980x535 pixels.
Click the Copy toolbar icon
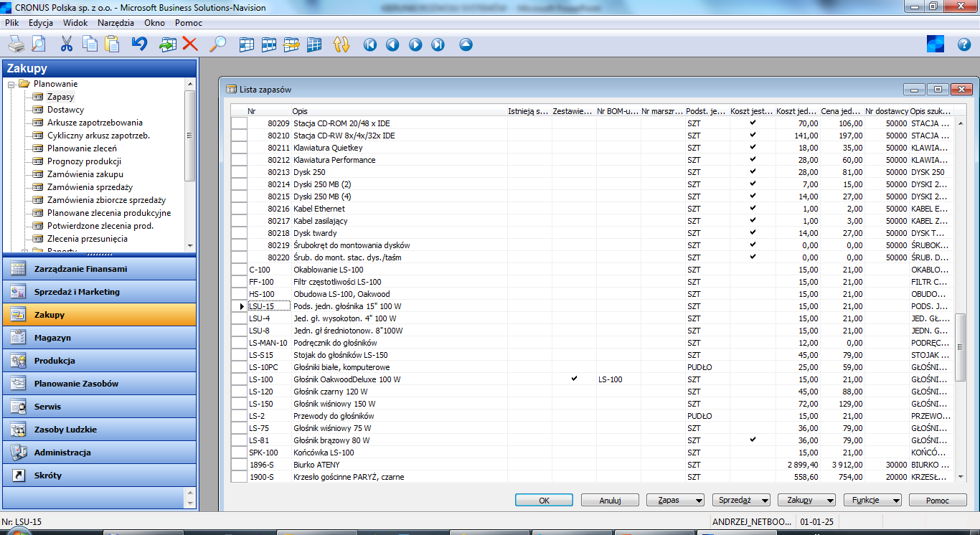pyautogui.click(x=90, y=44)
